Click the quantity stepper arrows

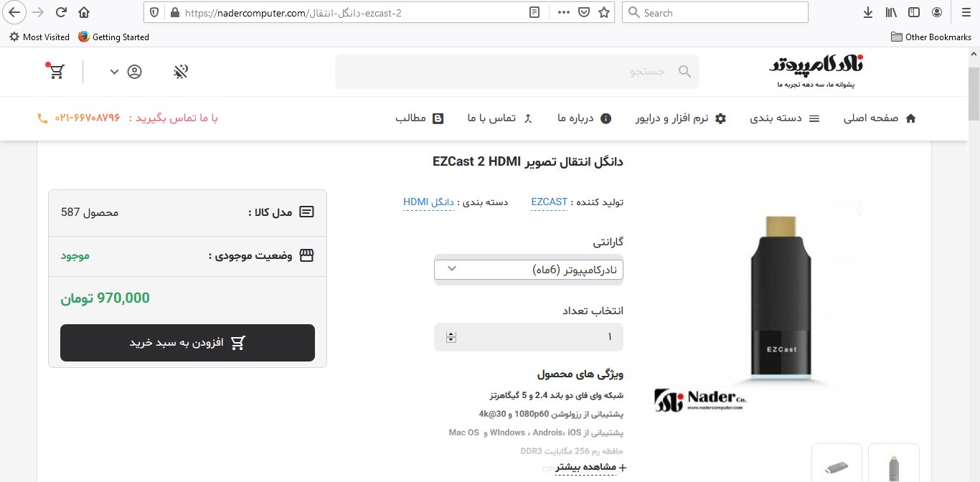click(x=451, y=337)
